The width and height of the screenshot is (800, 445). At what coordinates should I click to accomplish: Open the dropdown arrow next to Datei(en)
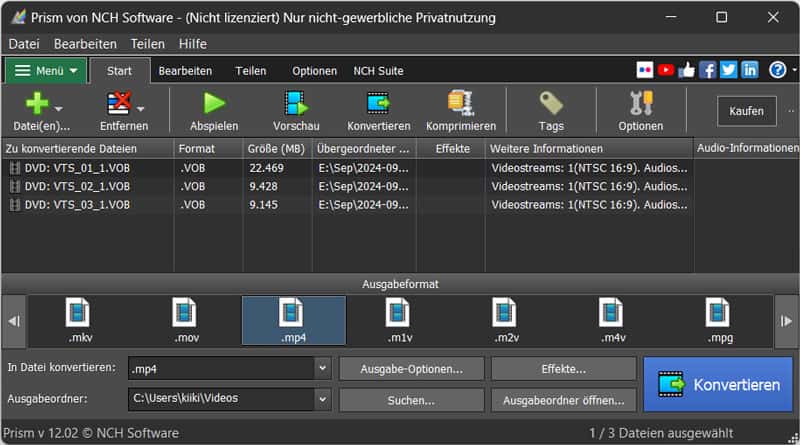(59, 109)
